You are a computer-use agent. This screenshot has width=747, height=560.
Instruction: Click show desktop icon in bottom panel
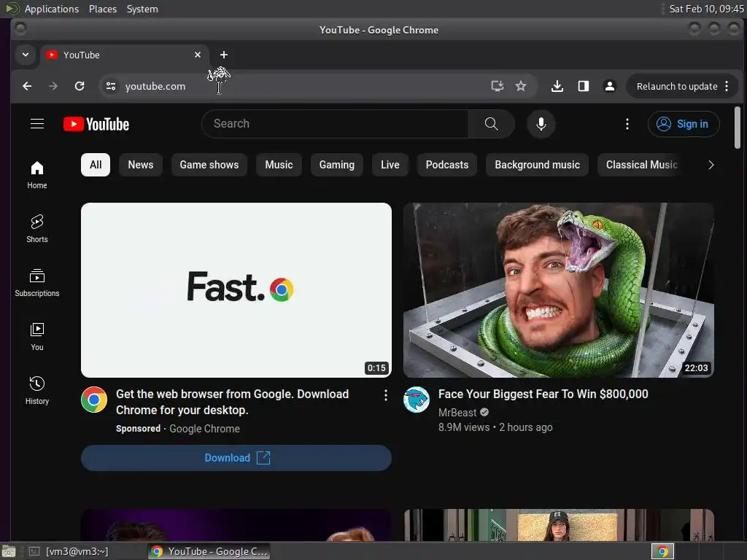(x=9, y=551)
